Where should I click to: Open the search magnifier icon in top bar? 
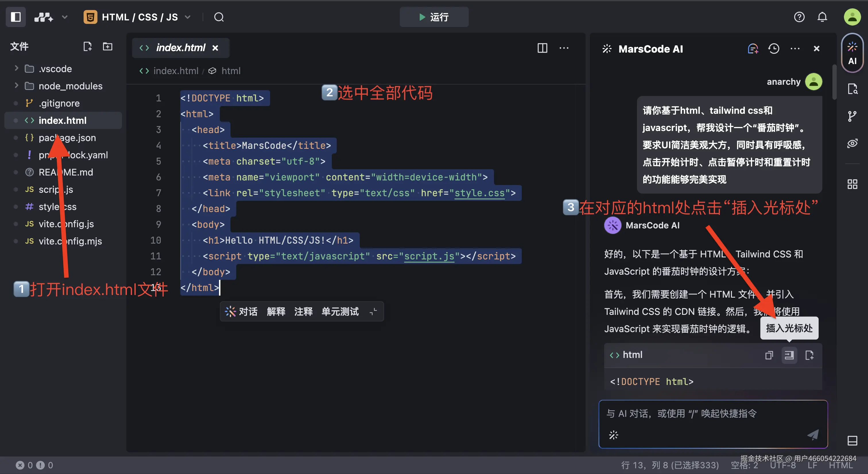coord(219,17)
